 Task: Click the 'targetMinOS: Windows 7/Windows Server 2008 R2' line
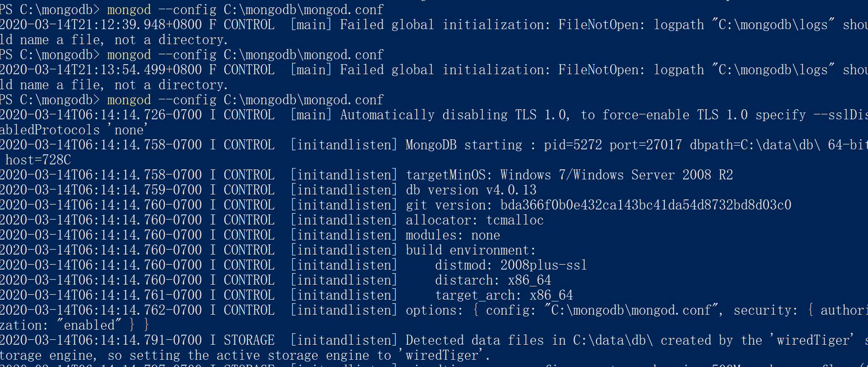[x=569, y=175]
